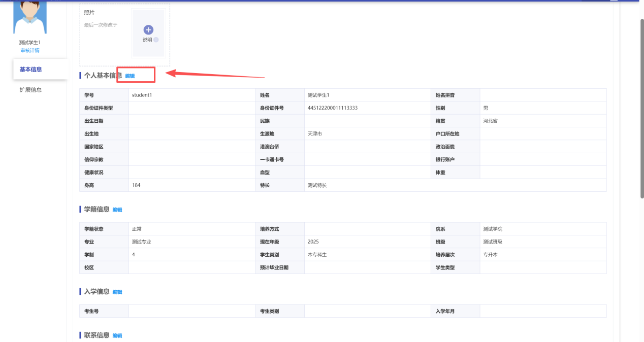Click the 特长 value 测试特长
Image resolution: width=644 pixels, height=342 pixels.
[317, 185]
